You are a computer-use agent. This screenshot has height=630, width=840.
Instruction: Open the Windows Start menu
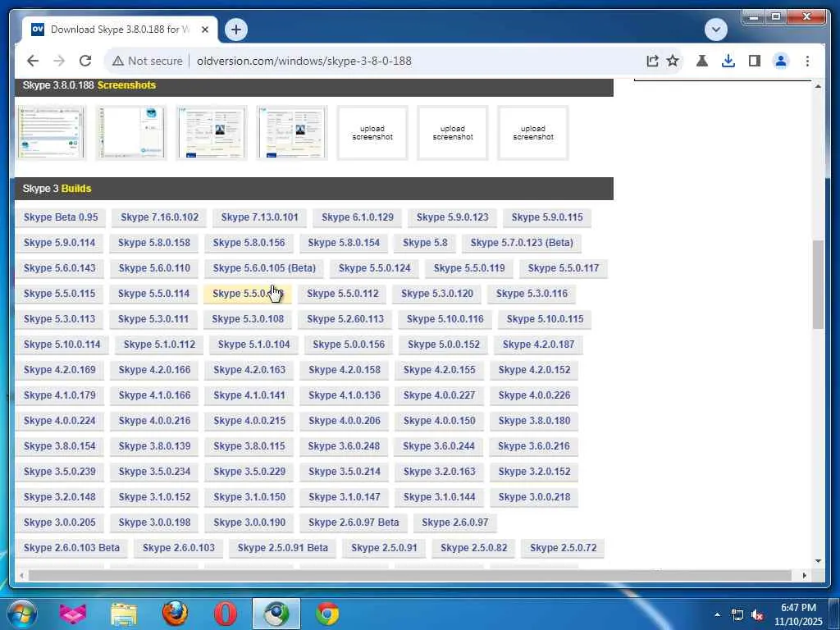[21, 614]
